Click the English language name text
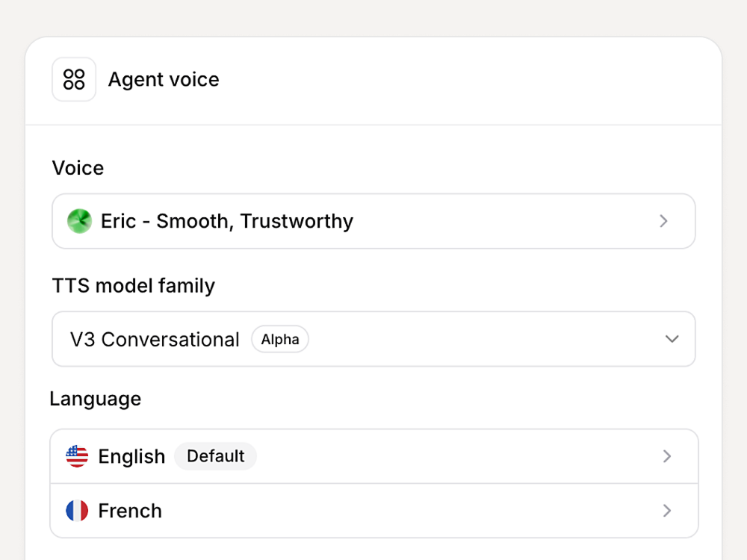 (131, 456)
